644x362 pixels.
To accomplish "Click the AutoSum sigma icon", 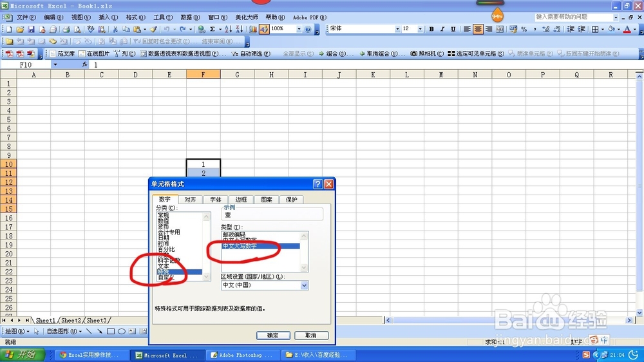I will 213,29.
